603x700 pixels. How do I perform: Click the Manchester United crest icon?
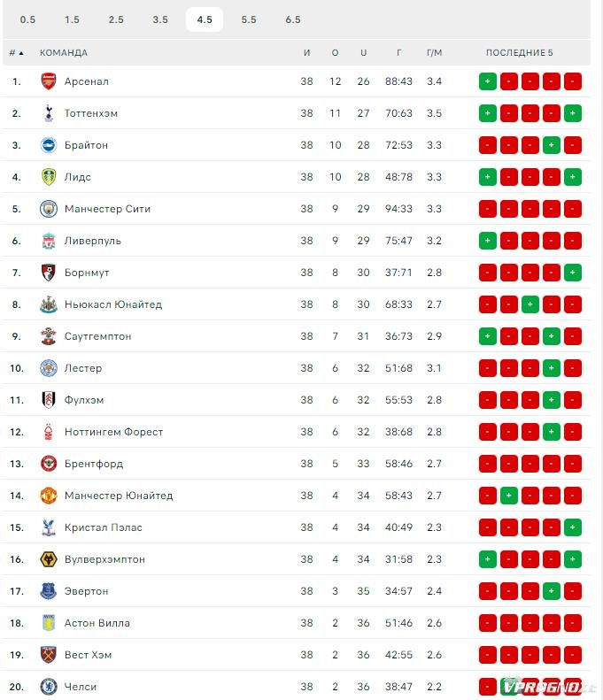[48, 496]
